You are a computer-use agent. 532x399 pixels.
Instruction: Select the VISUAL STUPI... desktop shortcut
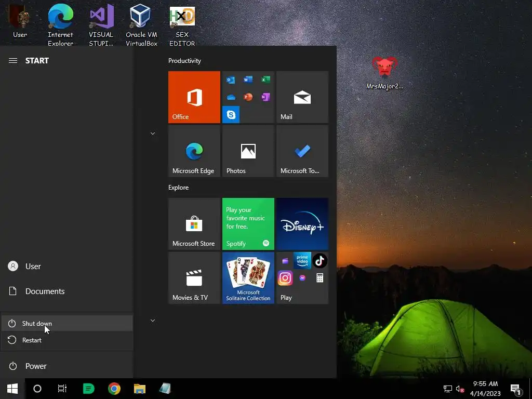(x=101, y=25)
